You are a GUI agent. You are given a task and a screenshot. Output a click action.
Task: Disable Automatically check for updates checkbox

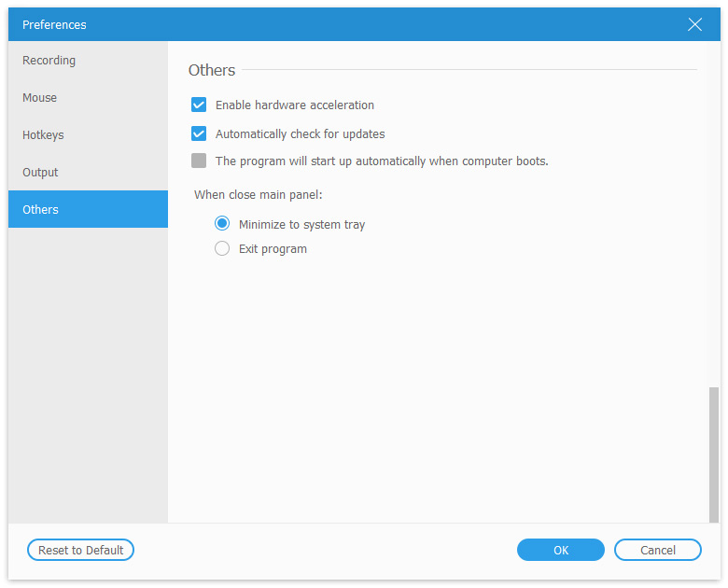199,133
